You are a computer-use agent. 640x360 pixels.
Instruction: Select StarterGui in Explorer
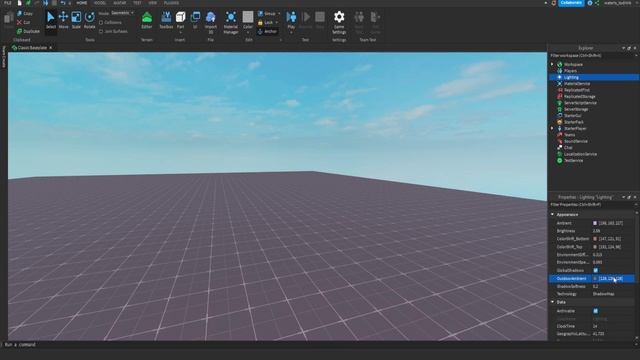click(572, 116)
